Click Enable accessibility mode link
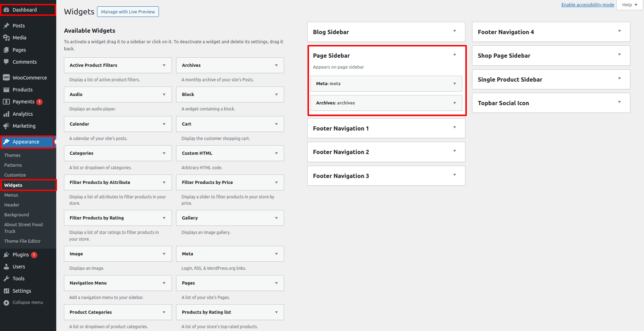Screen dimensions: 644x331 click(587, 5)
